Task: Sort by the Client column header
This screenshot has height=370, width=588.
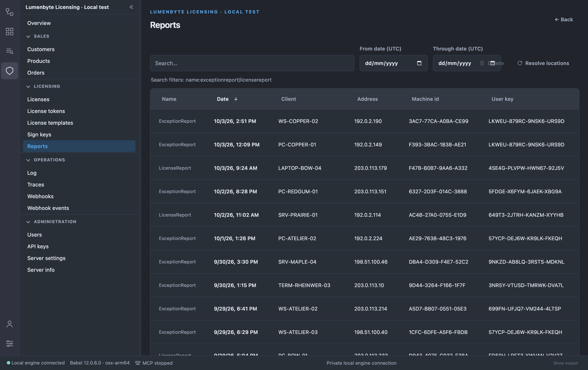Action: click(288, 99)
